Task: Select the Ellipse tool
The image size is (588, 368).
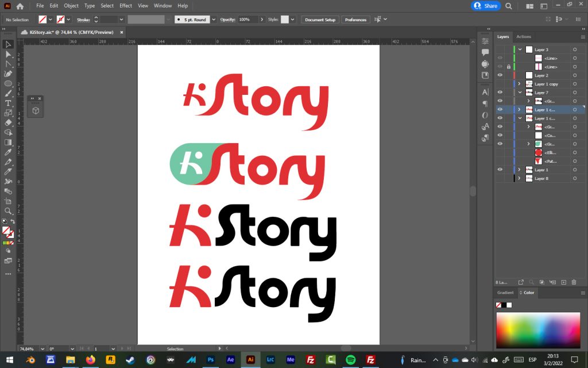Action: coord(8,83)
